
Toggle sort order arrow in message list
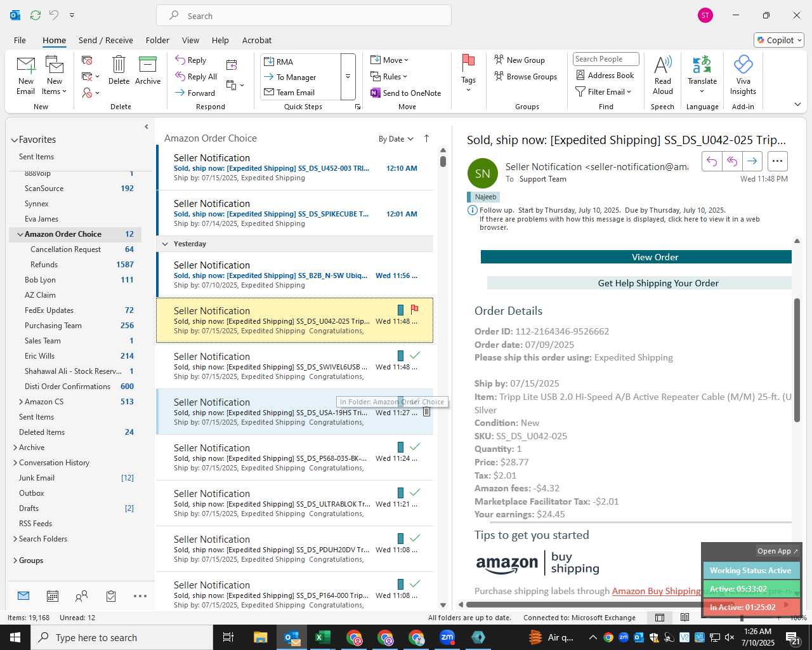tap(426, 138)
